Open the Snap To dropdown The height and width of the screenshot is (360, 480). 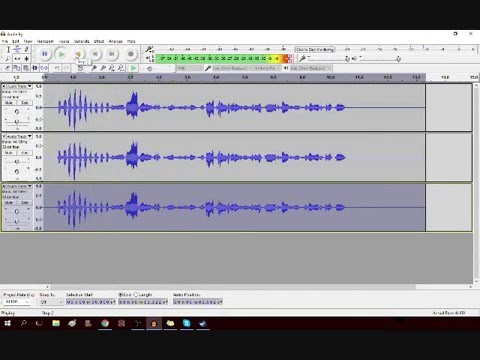point(52,302)
